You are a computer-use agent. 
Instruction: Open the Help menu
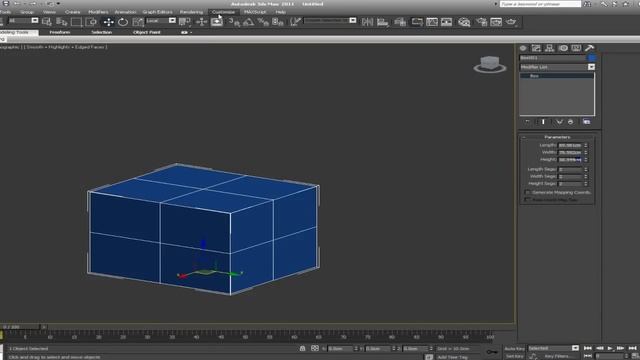(280, 12)
